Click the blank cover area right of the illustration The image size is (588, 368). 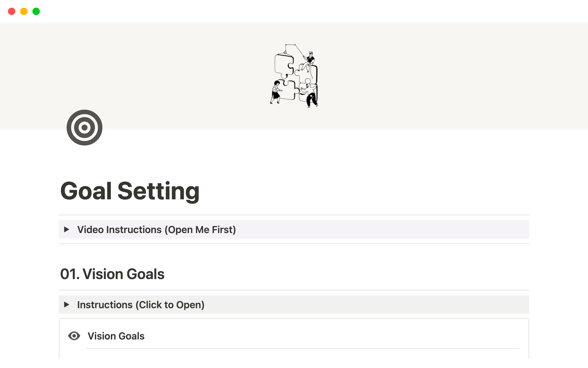click(444, 77)
